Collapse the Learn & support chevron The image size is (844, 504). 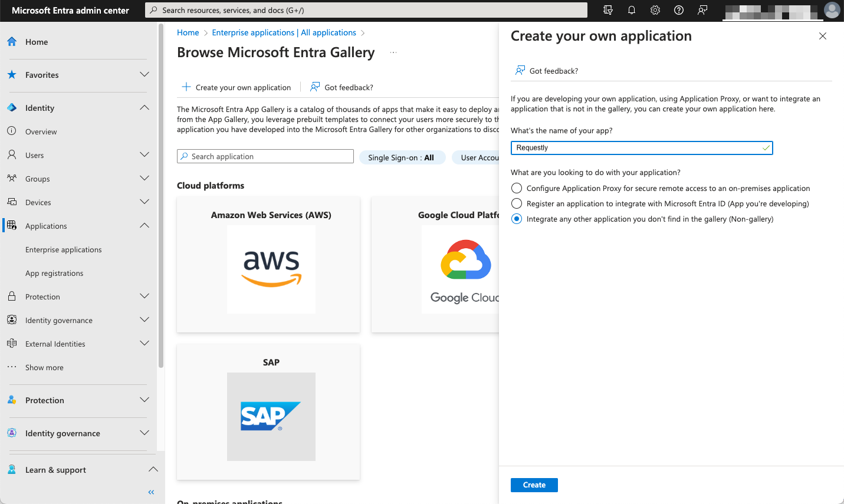pyautogui.click(x=153, y=469)
